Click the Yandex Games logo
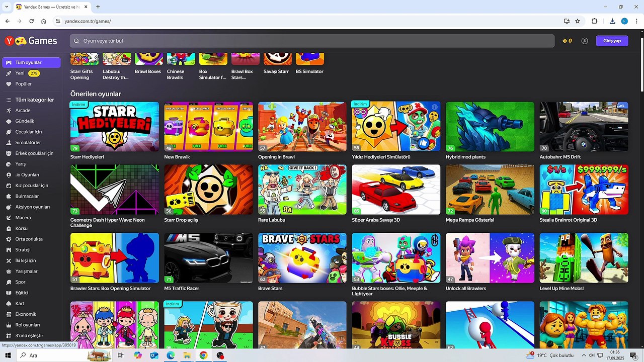Screen dimensions: 644x362 [x=31, y=41]
